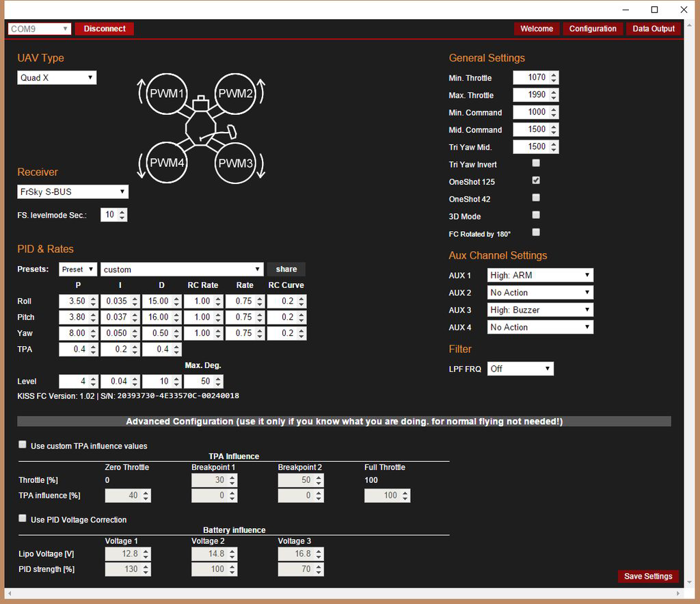700x604 pixels.
Task: Expand the custom presets list
Action: (182, 270)
